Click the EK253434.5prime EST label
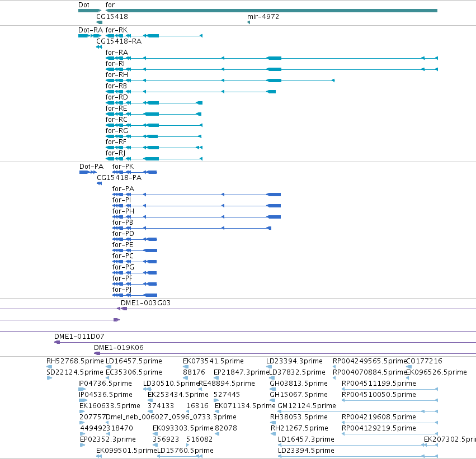Viewport: 476px width, 459px height. (x=178, y=395)
